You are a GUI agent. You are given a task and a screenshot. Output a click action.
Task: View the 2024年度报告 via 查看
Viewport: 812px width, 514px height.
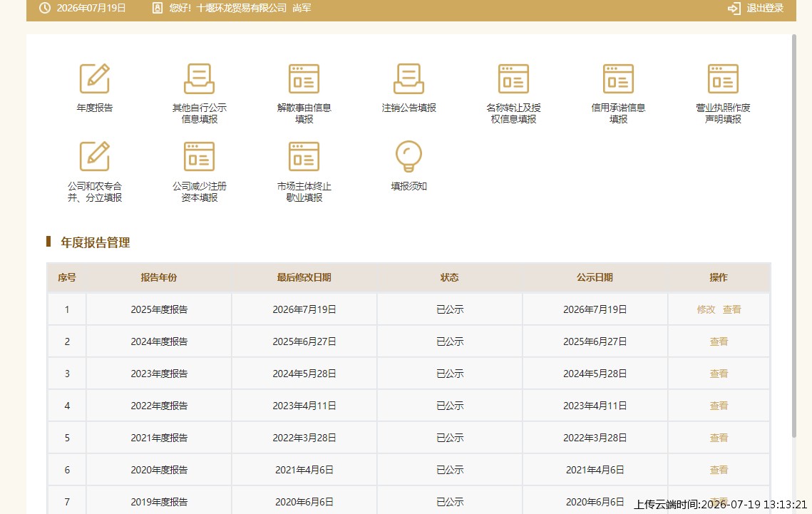(x=719, y=341)
